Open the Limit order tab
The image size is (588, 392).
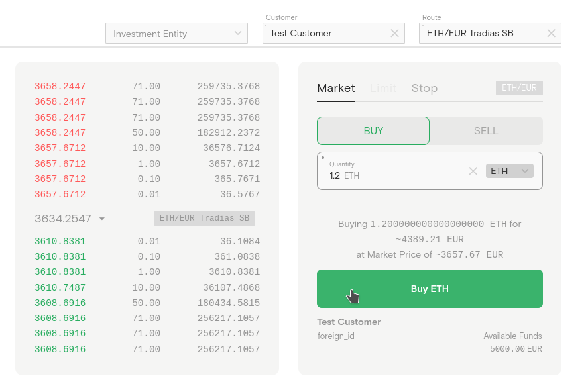pos(383,88)
